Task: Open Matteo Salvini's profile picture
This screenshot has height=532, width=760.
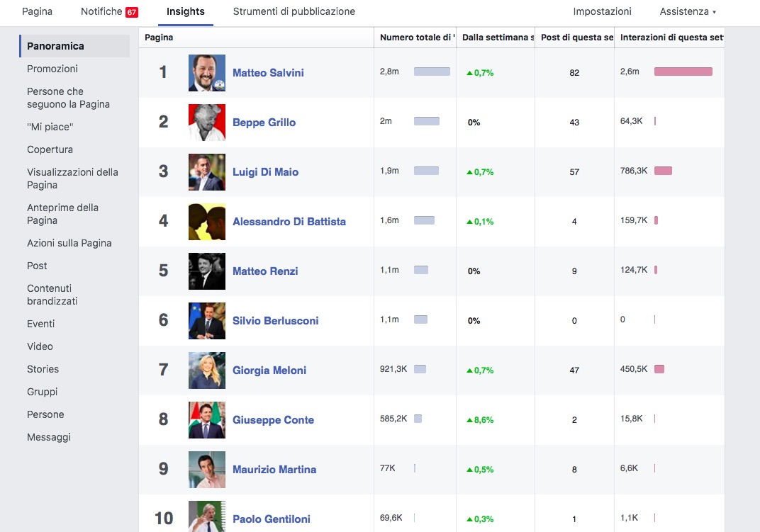Action: coord(207,73)
